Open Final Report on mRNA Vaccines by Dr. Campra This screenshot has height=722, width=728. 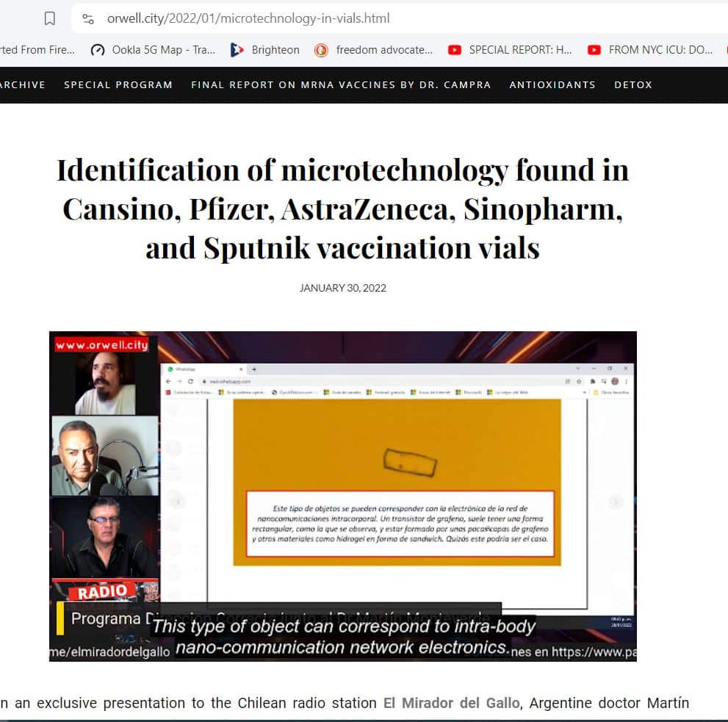342,85
